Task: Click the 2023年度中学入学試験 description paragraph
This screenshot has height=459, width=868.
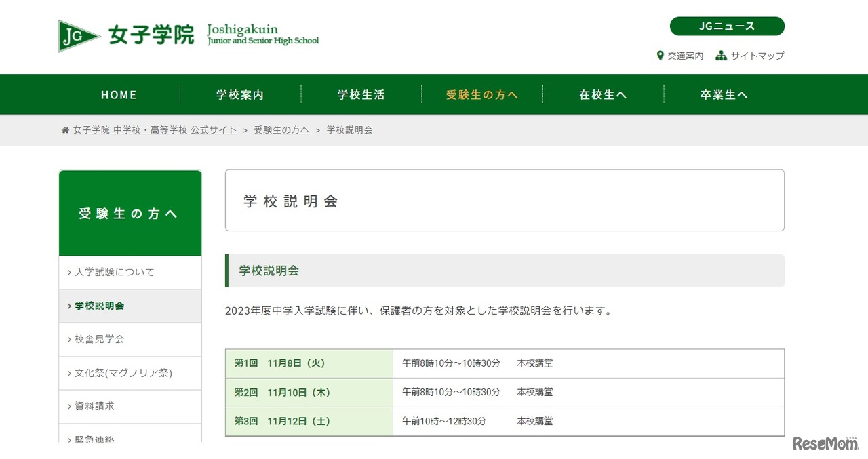Action: click(x=419, y=311)
